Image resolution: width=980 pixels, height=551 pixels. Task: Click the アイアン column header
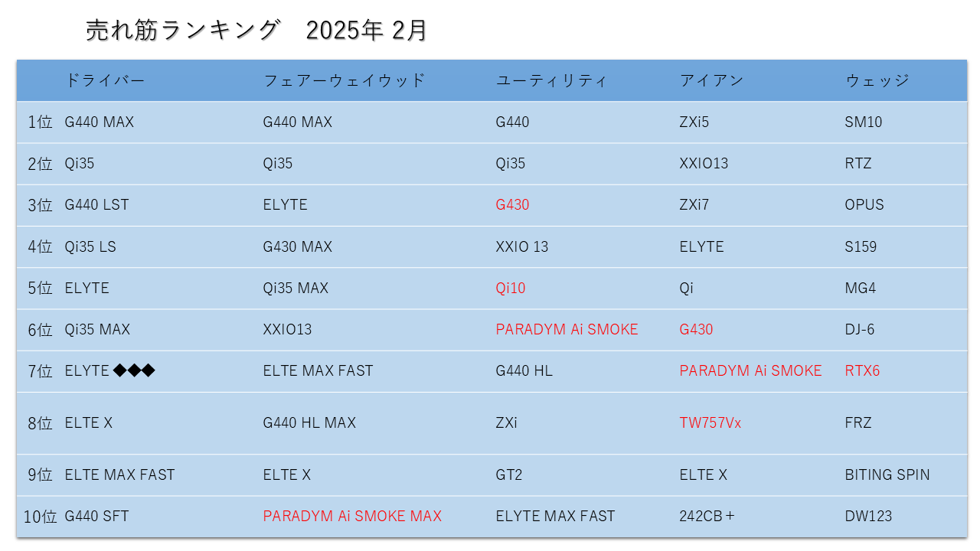click(x=711, y=80)
